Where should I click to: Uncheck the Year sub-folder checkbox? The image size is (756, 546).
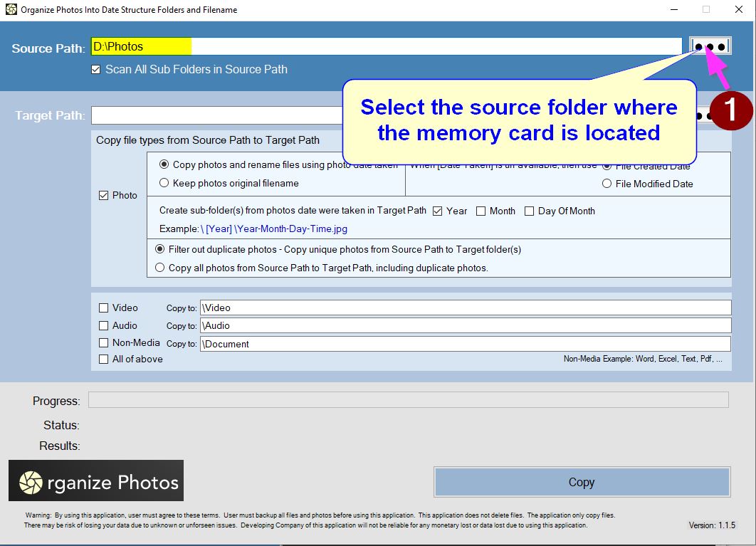tap(438, 211)
